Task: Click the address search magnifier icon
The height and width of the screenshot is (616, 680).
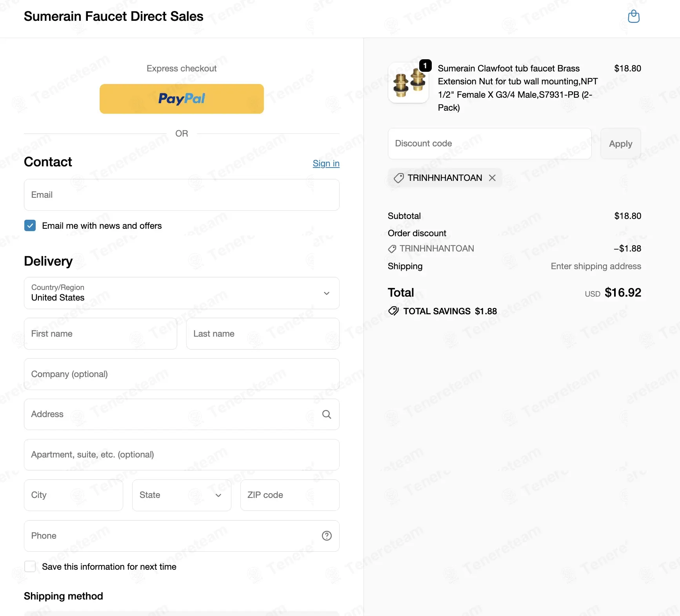Action: tap(326, 414)
